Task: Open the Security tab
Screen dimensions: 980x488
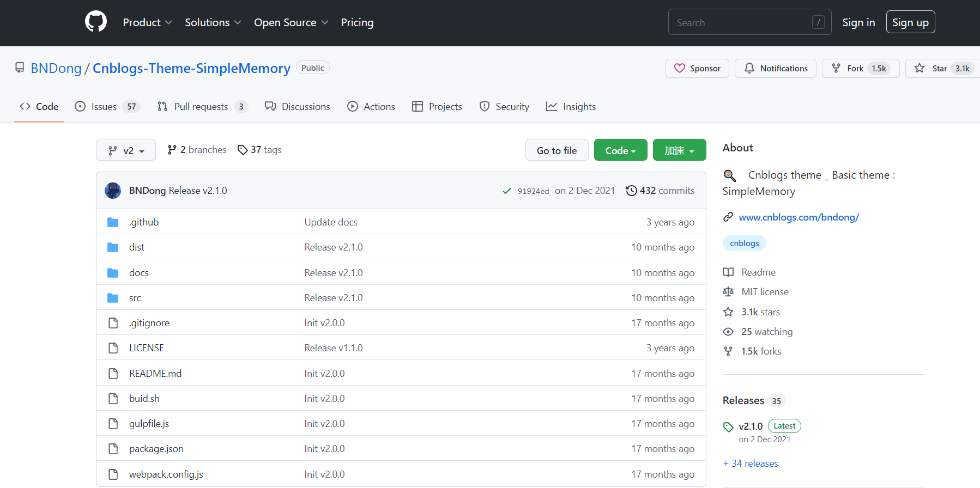Action: click(x=504, y=107)
